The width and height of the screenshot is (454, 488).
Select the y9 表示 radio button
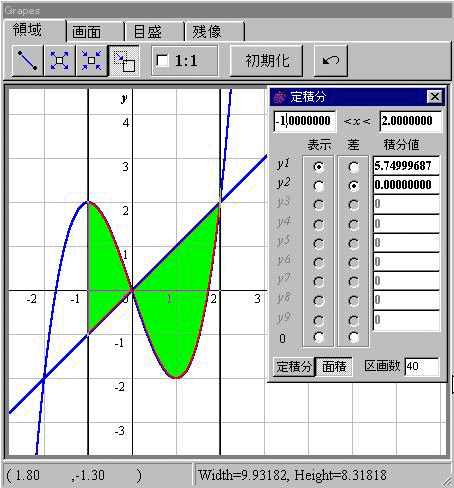tap(319, 321)
